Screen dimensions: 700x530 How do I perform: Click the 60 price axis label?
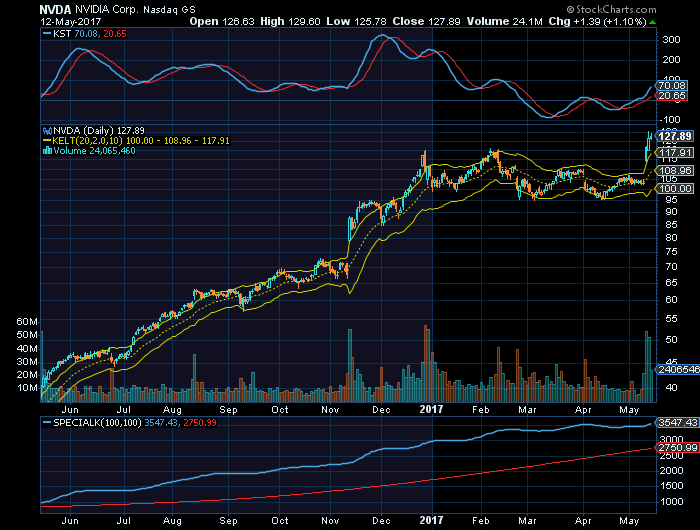click(671, 300)
